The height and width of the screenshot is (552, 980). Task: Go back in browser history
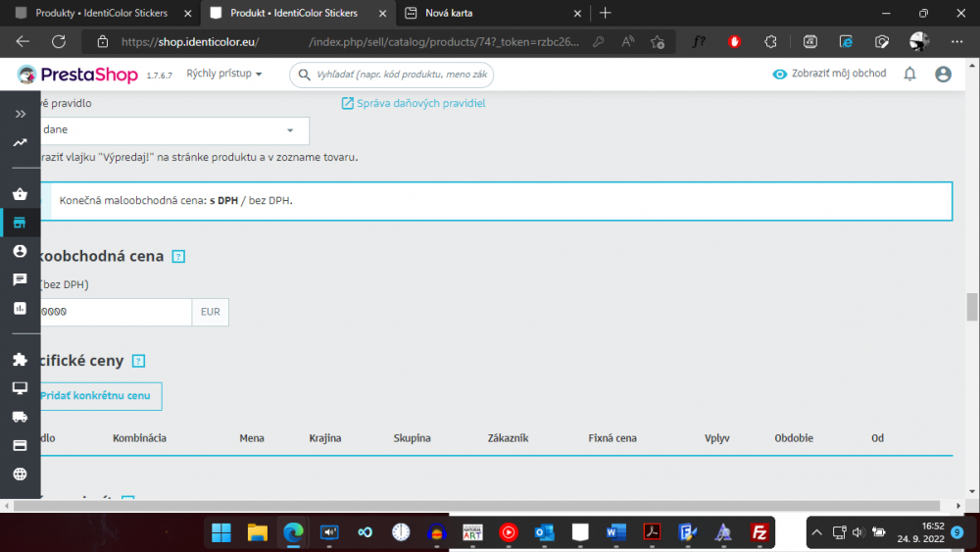pos(23,42)
